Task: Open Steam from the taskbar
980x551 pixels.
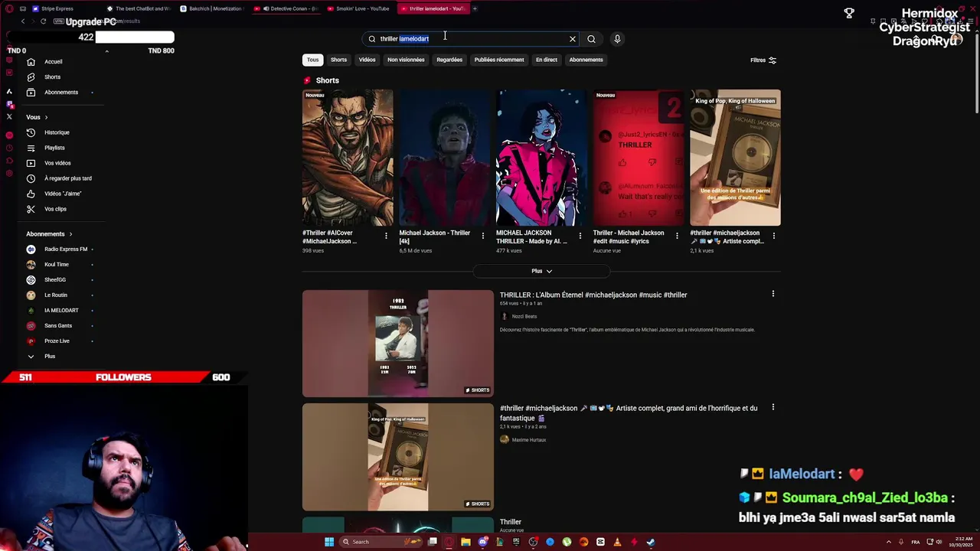Action: [x=651, y=542]
